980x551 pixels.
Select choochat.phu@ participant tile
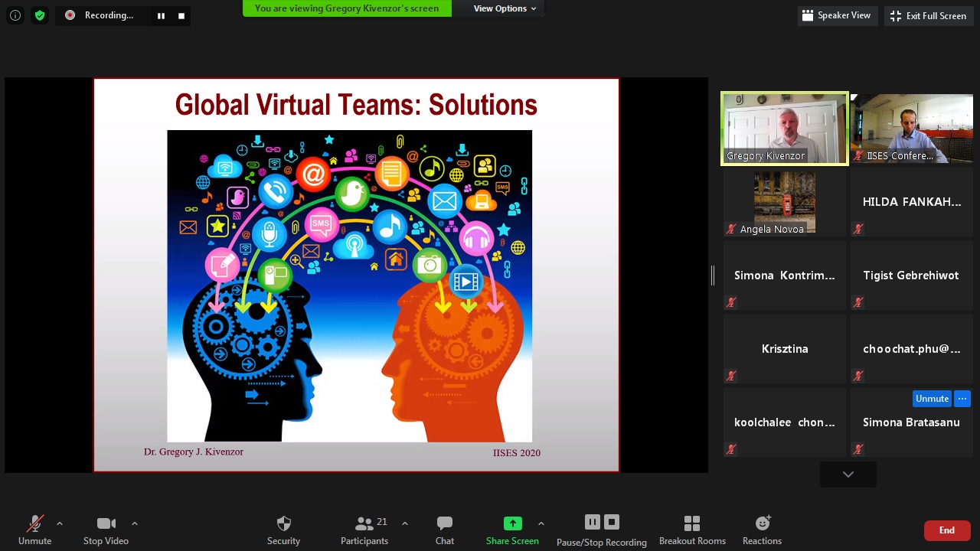(911, 349)
